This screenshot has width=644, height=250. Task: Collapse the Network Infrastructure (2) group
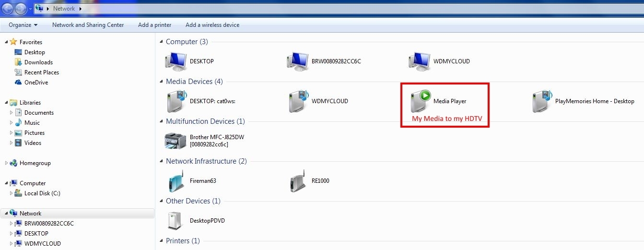(x=162, y=161)
